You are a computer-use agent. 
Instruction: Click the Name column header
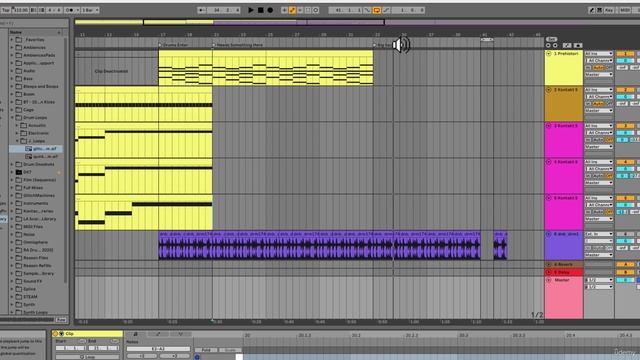(x=36, y=32)
